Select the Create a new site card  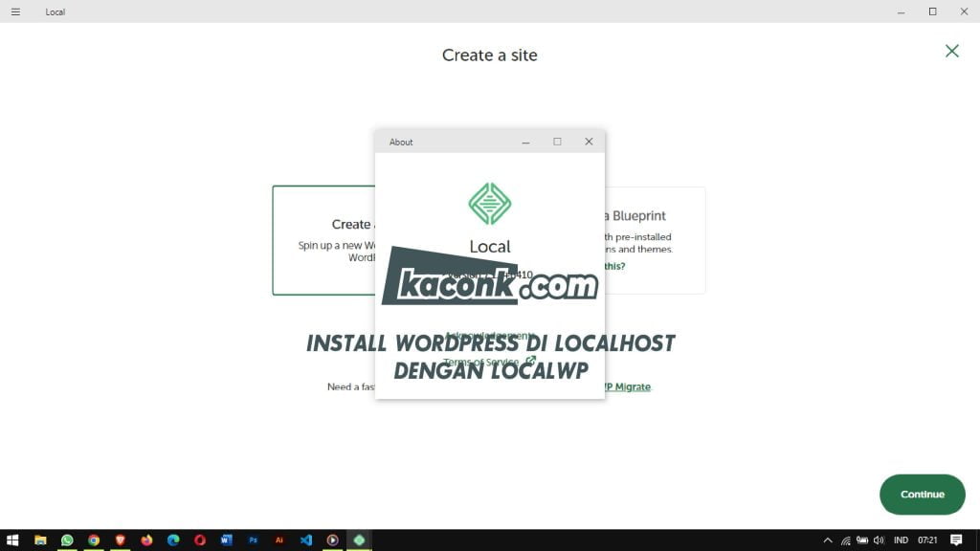(x=323, y=240)
